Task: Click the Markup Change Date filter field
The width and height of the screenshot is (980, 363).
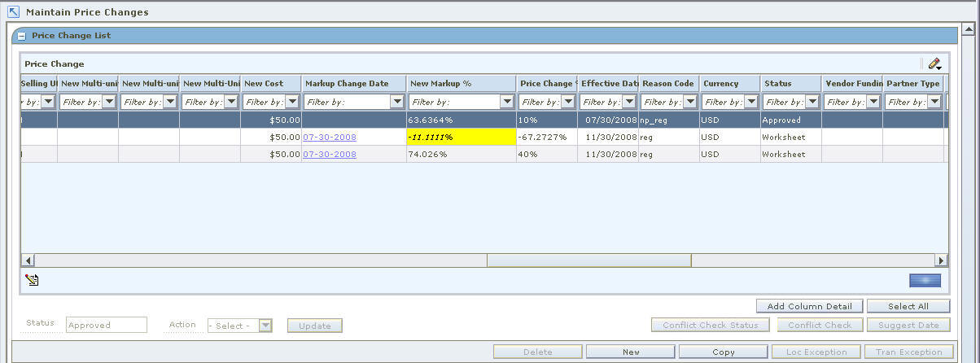Action: [347, 102]
